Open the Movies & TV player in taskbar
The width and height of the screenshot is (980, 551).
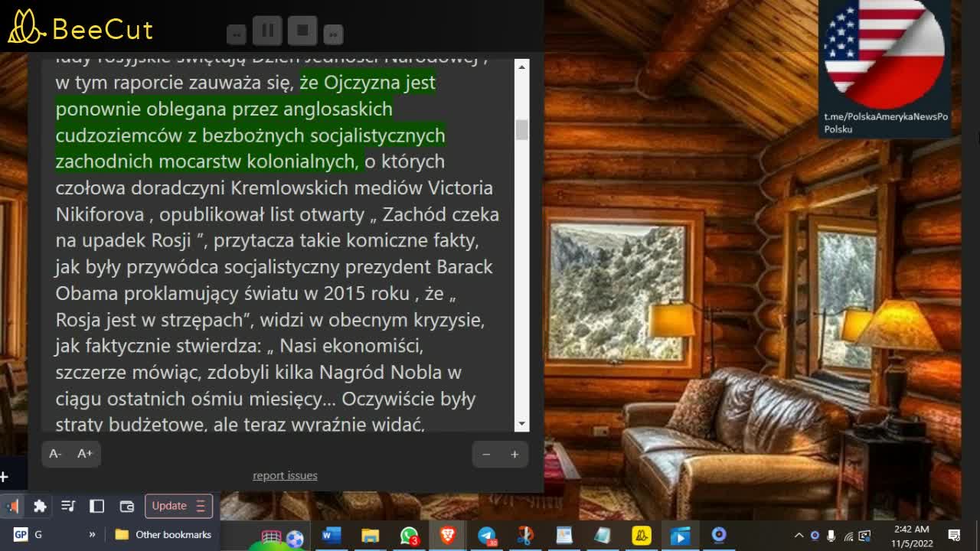[680, 536]
